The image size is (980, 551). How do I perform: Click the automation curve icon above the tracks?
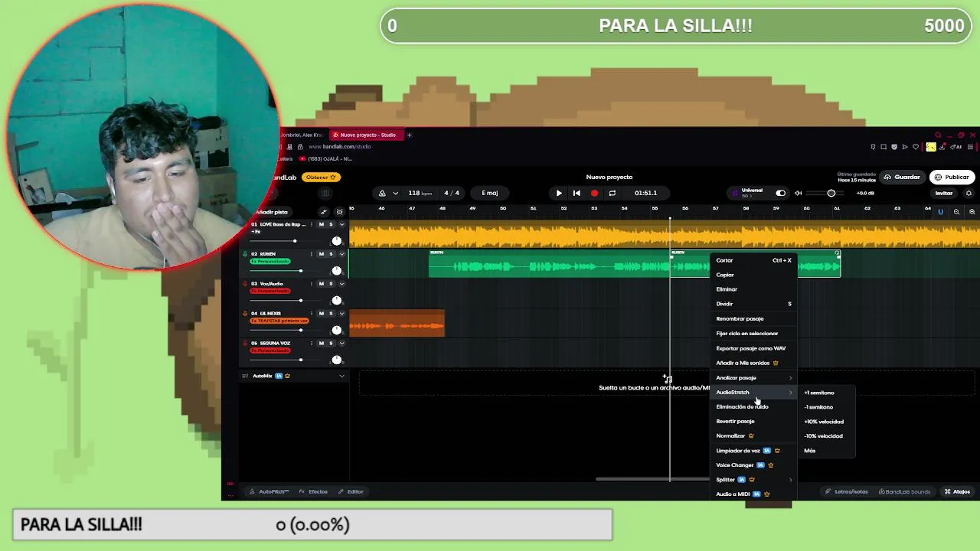(x=324, y=212)
